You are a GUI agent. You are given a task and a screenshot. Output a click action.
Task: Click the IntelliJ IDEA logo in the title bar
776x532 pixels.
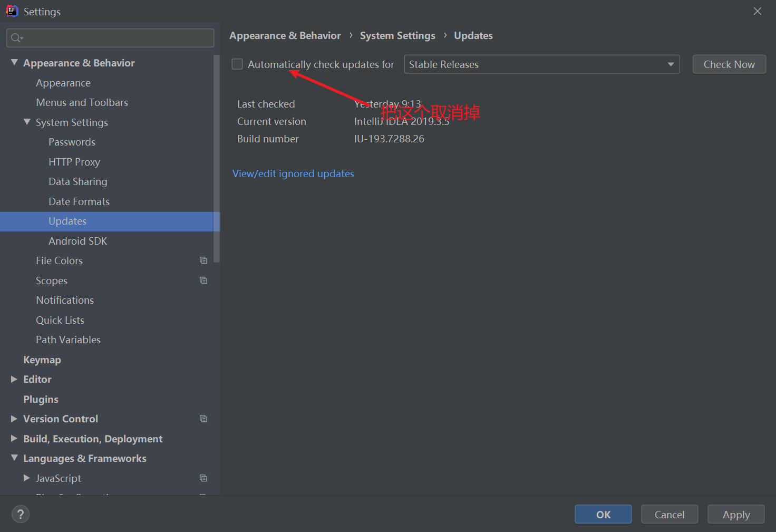coord(12,11)
